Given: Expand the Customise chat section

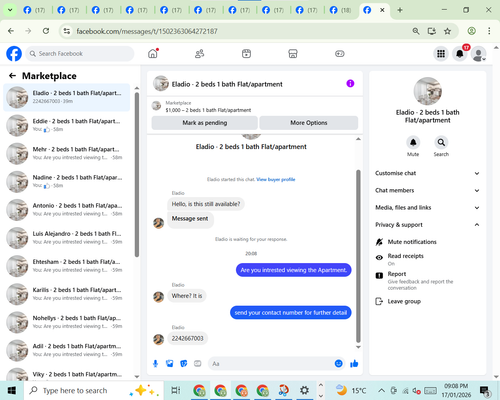Looking at the screenshot, I should point(427,173).
